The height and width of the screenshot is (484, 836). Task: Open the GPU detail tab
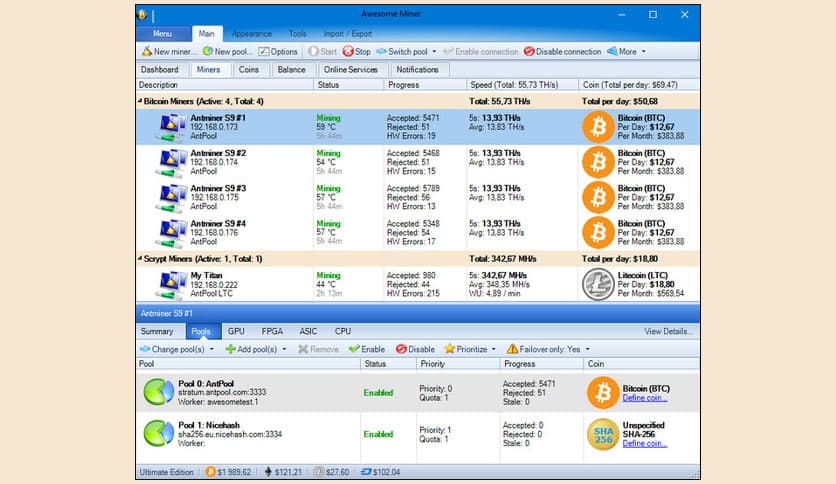pyautogui.click(x=236, y=331)
